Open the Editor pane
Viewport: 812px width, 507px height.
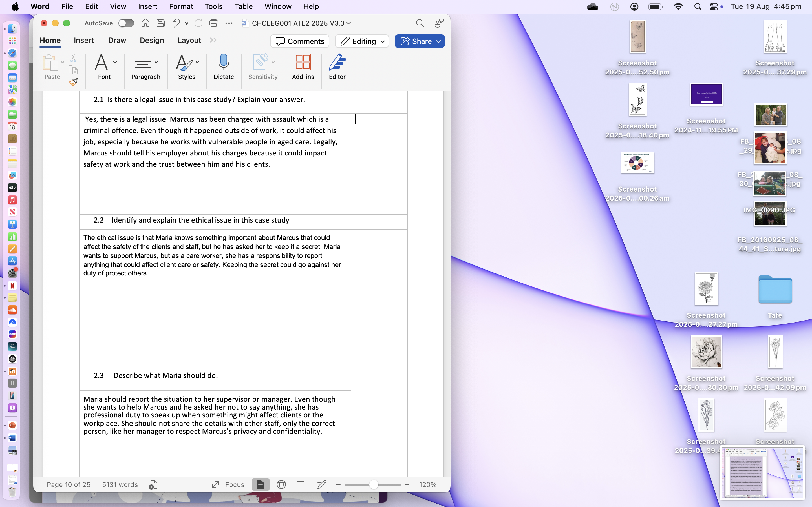[337, 67]
